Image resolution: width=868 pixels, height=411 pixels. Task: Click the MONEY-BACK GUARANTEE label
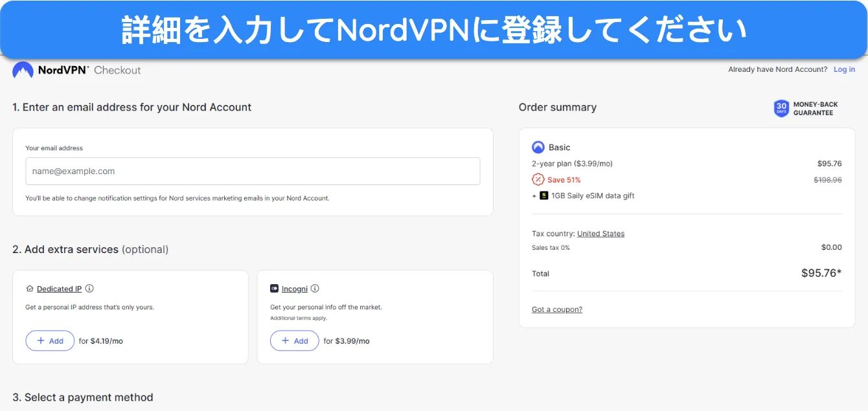point(816,108)
